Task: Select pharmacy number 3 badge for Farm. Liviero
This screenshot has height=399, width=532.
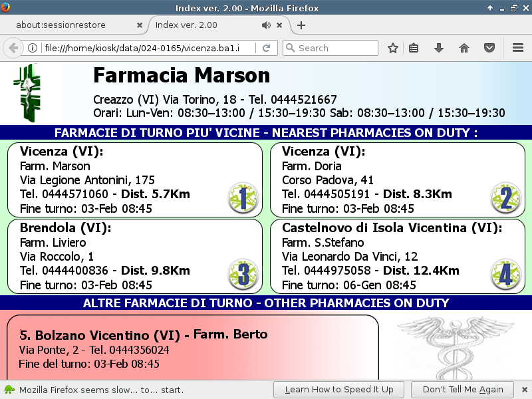Action: (242, 274)
